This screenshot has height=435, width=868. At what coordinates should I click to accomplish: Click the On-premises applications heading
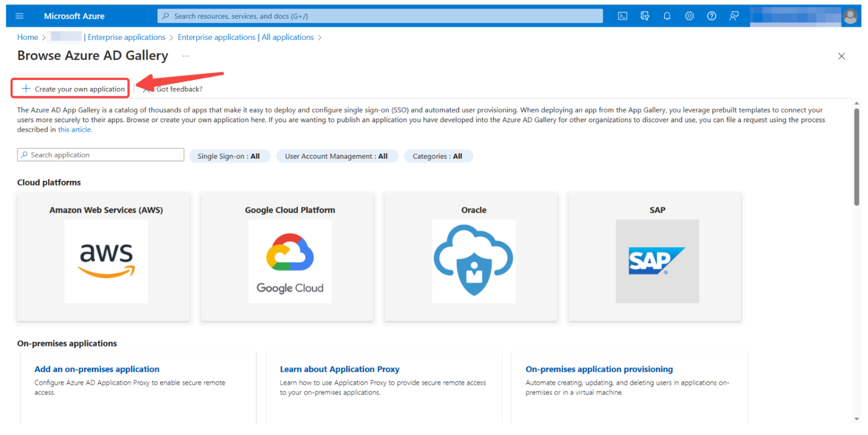tap(67, 343)
